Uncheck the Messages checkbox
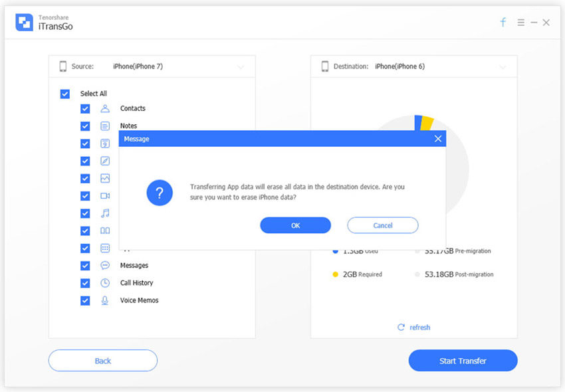This screenshot has width=565, height=392. pos(85,266)
